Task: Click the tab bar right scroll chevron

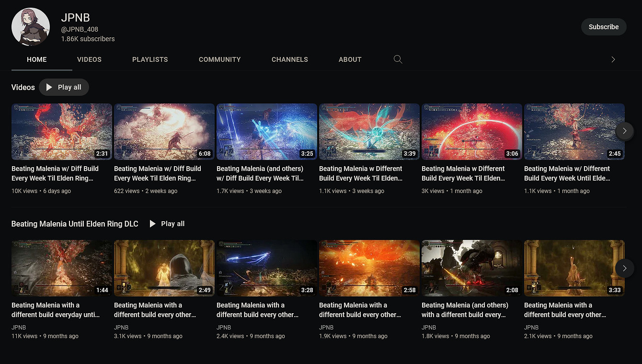Action: [x=613, y=59]
